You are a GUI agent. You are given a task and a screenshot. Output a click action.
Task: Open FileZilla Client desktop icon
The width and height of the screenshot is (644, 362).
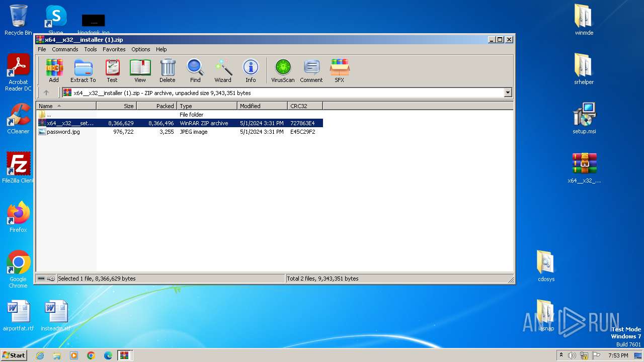click(18, 168)
